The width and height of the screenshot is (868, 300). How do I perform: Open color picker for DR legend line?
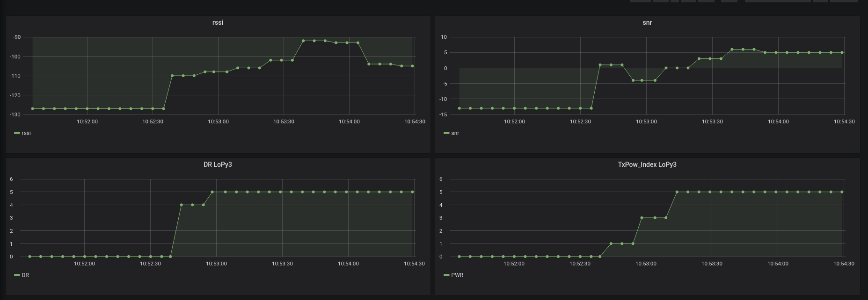pyautogui.click(x=17, y=275)
